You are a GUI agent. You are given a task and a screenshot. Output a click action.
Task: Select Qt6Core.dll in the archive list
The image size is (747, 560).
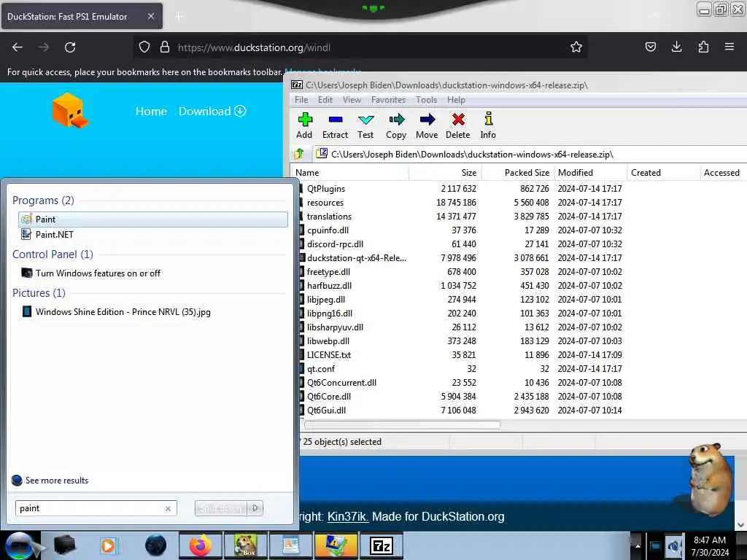(x=329, y=396)
